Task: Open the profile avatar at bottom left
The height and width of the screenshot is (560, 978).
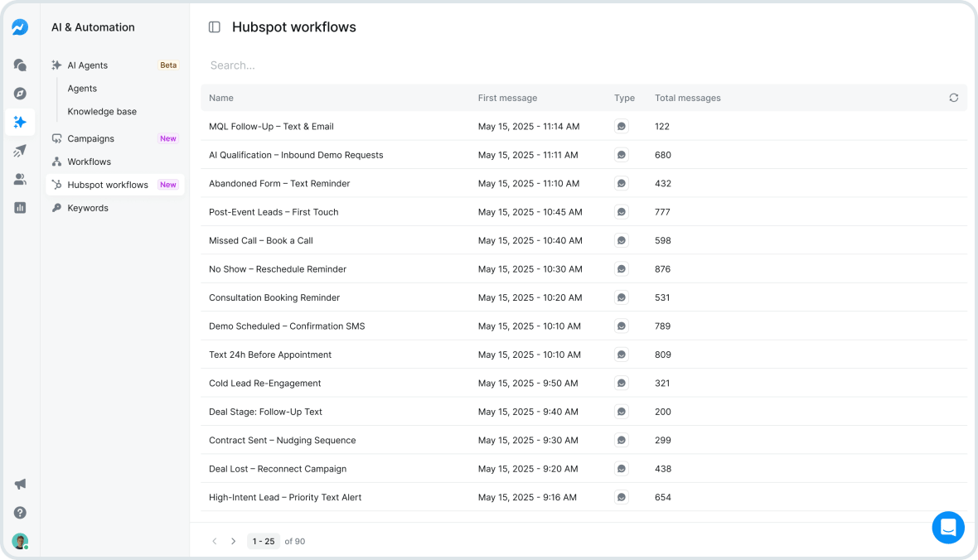Action: point(20,541)
